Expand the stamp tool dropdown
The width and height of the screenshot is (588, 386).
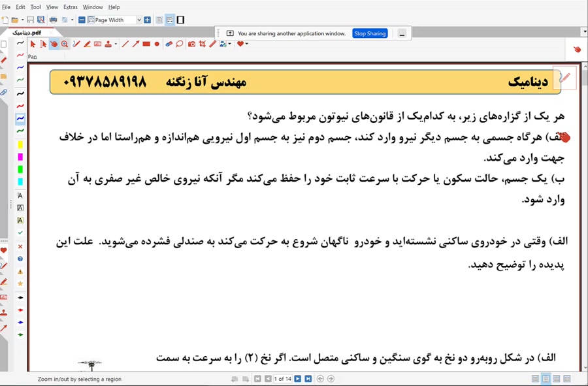[x=115, y=44]
